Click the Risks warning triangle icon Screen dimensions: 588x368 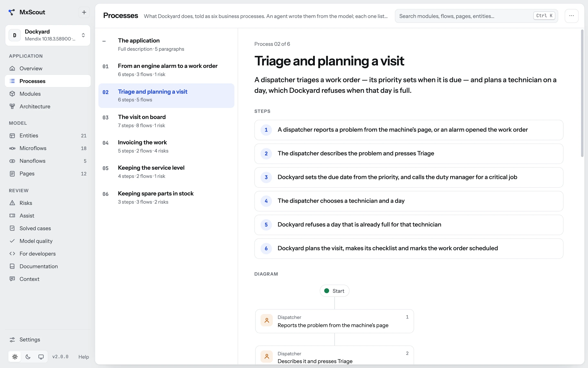12,203
